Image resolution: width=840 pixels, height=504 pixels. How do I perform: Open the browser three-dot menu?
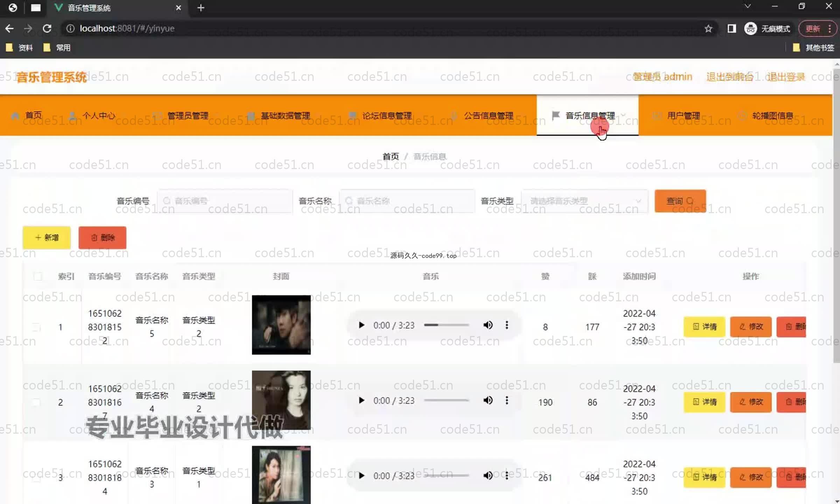829,28
